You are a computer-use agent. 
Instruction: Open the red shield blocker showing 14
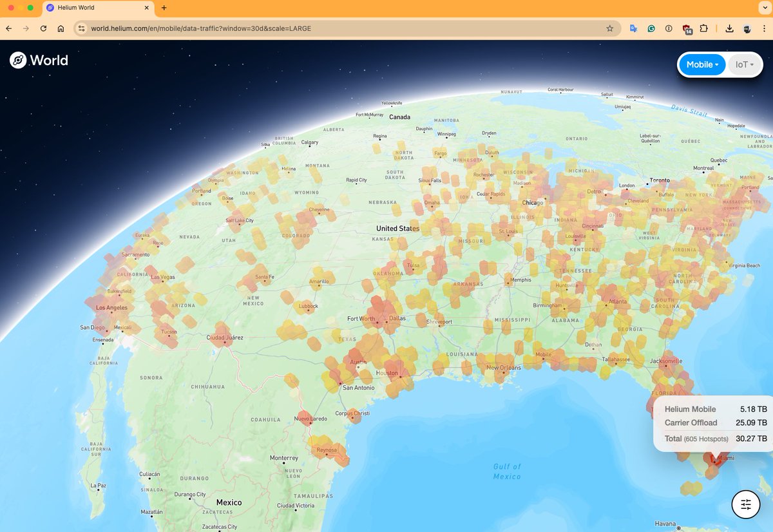tap(687, 29)
